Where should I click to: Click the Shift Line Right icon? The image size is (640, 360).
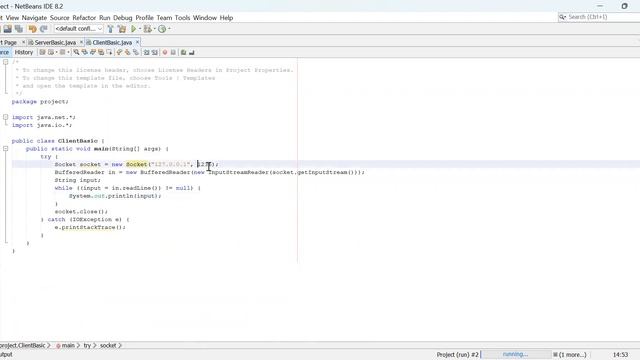pyautogui.click(x=155, y=52)
